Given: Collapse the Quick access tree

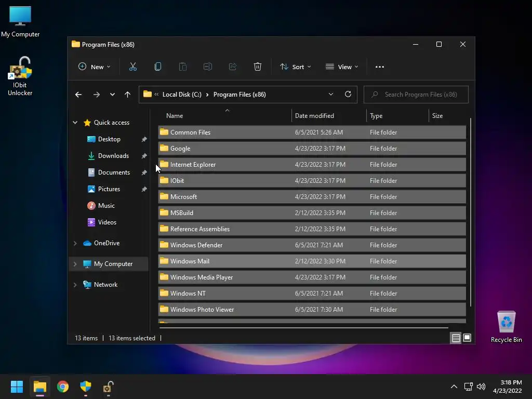Looking at the screenshot, I should point(75,123).
